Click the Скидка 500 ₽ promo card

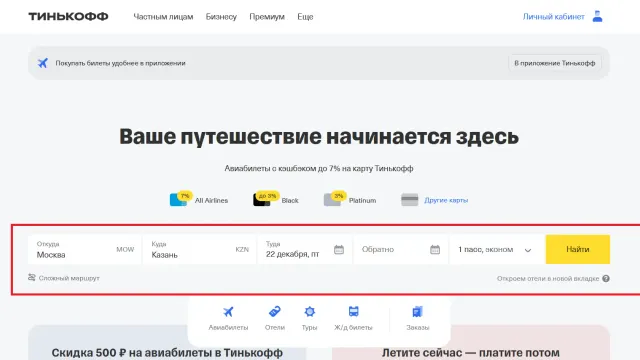coord(167,343)
